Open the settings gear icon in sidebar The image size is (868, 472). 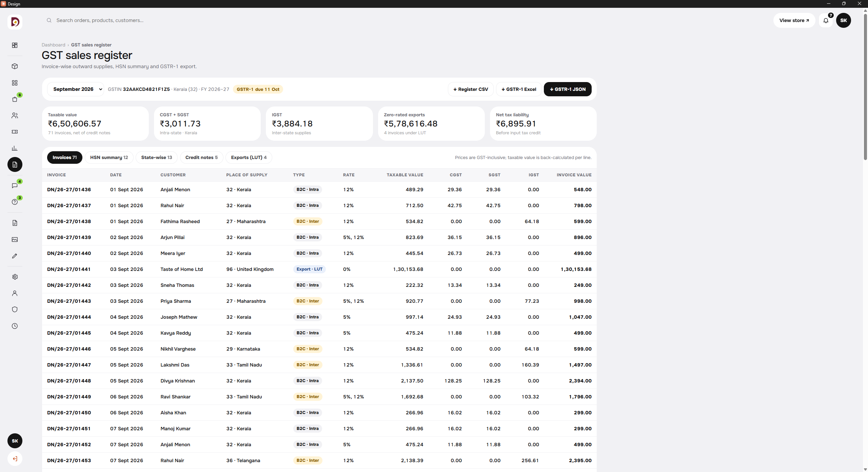15,277
